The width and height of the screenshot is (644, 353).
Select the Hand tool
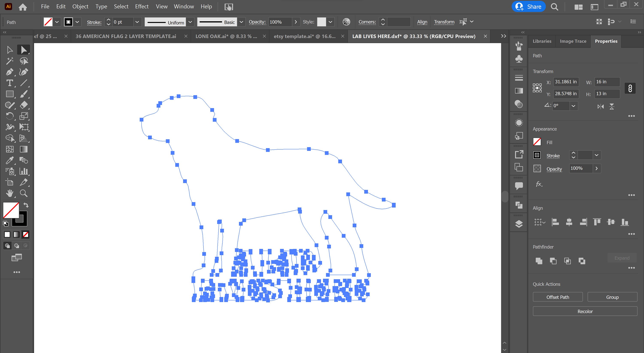pos(10,193)
